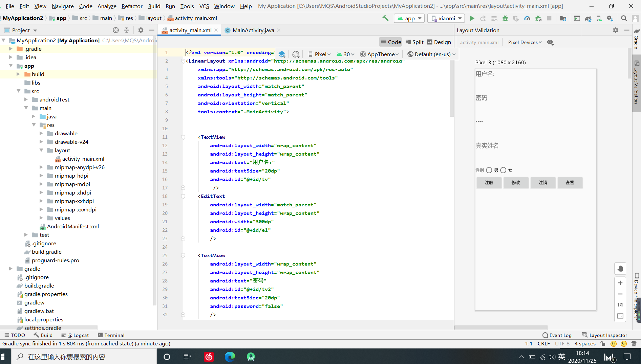Select the 男 radio button in preview

(489, 170)
